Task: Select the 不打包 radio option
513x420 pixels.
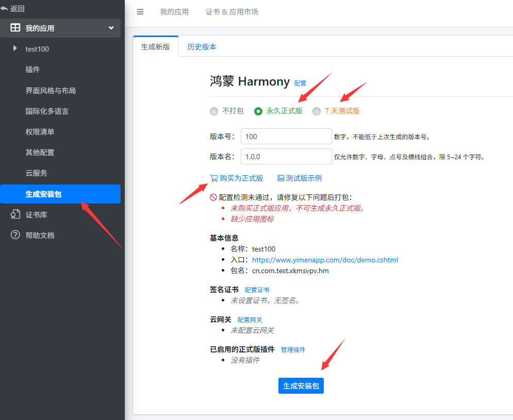Action: tap(213, 111)
